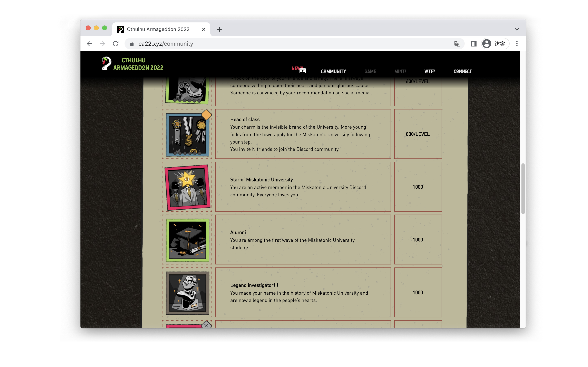View site security lock info
The width and height of the screenshot is (588, 367).
[132, 44]
